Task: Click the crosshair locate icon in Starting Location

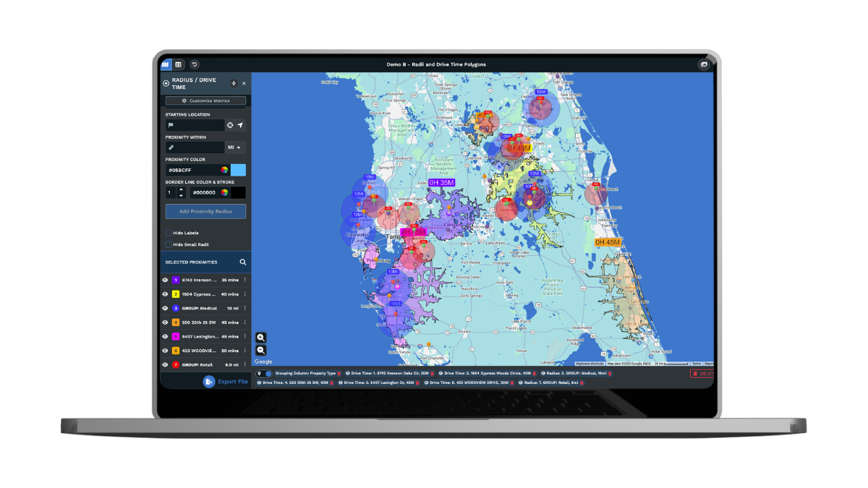Action: click(230, 125)
